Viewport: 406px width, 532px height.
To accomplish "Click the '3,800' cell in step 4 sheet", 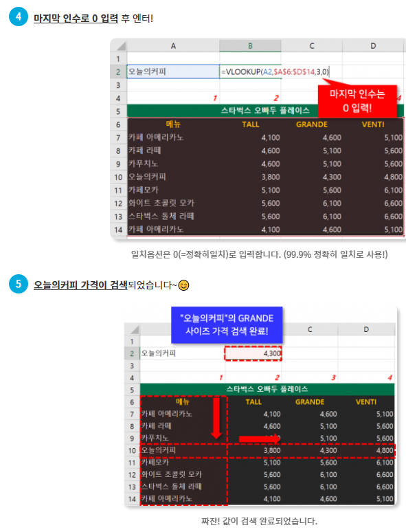I will (250, 177).
